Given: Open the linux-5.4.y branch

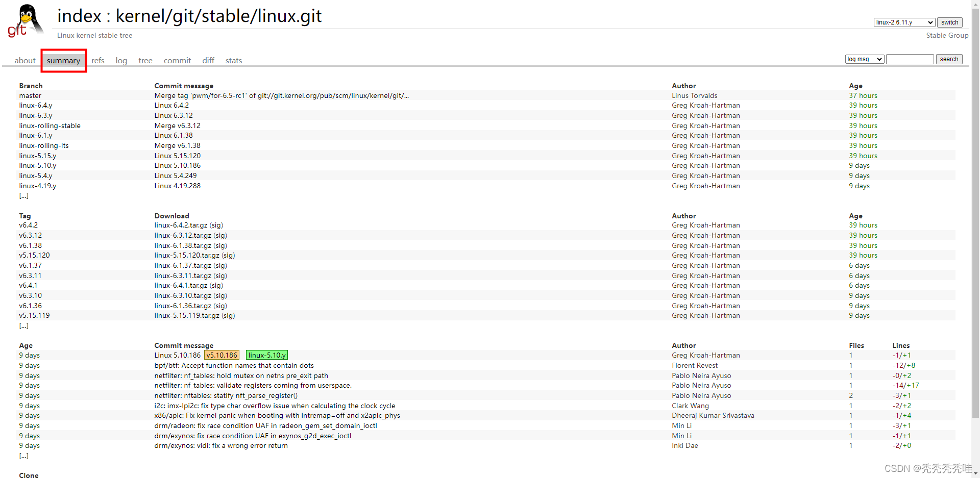Looking at the screenshot, I should coord(36,176).
